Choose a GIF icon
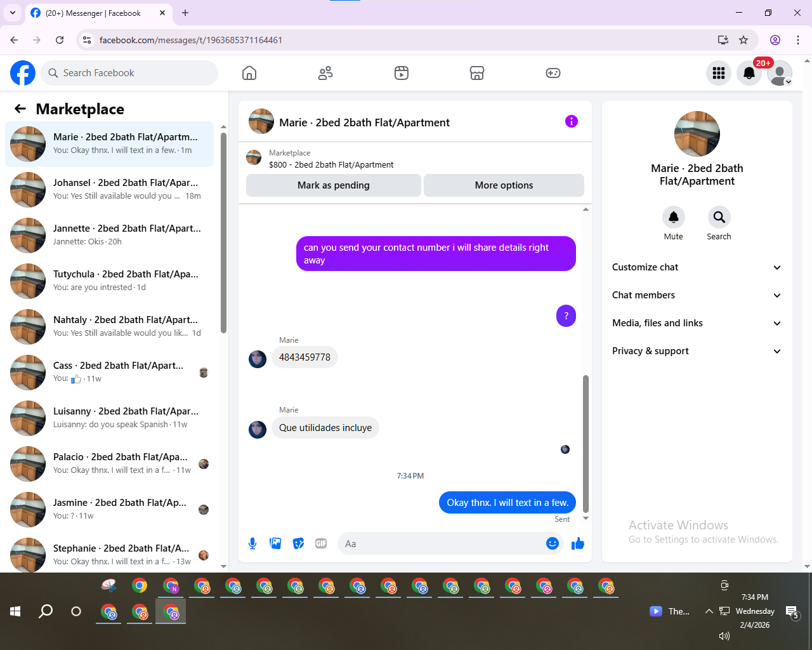Screen dimensions: 812x650 [321, 543]
